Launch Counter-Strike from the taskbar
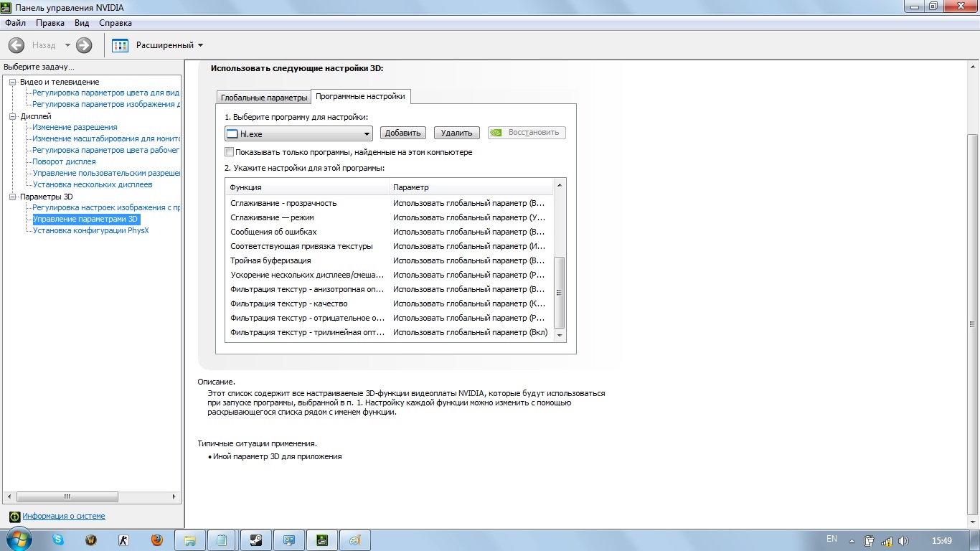Screen dimensions: 980x551 124,540
